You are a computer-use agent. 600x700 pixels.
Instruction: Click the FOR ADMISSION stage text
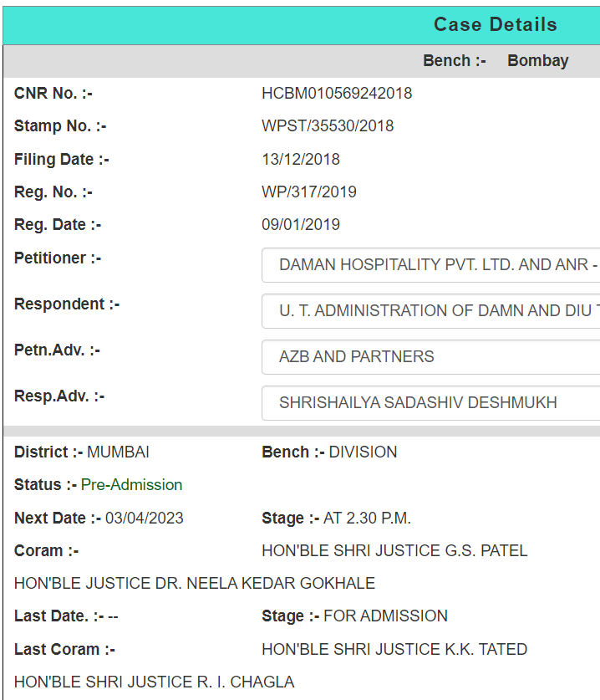pyautogui.click(x=385, y=616)
